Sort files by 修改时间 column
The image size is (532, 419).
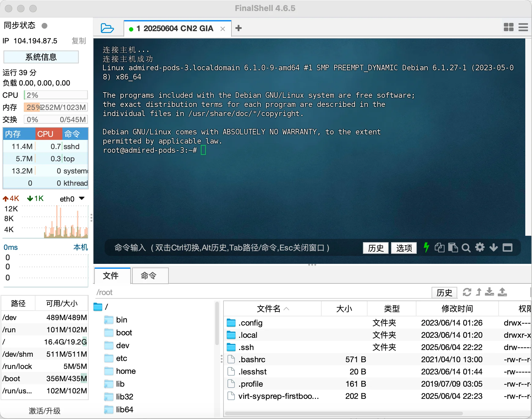[x=457, y=308]
